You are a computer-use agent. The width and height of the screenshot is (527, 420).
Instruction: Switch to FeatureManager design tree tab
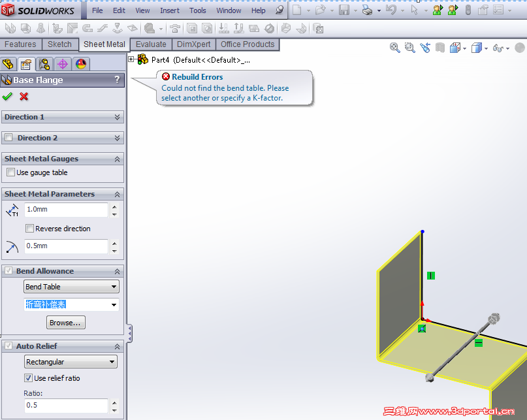click(8, 64)
